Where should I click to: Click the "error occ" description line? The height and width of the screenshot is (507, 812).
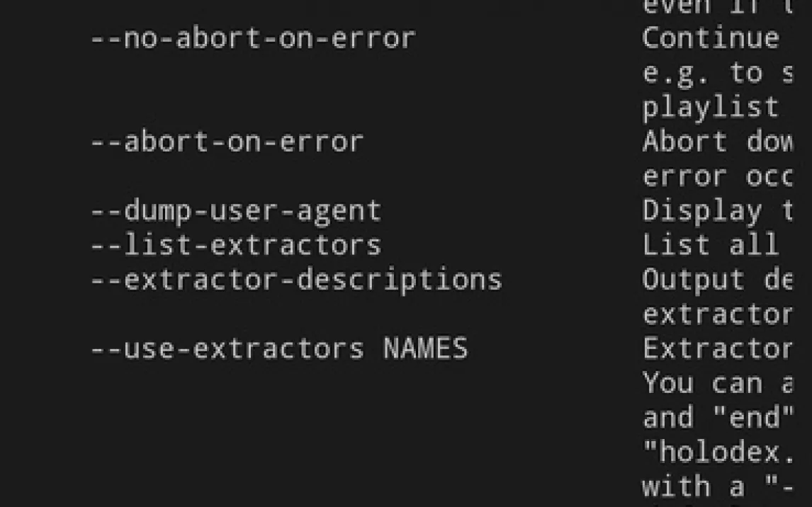[x=716, y=176]
